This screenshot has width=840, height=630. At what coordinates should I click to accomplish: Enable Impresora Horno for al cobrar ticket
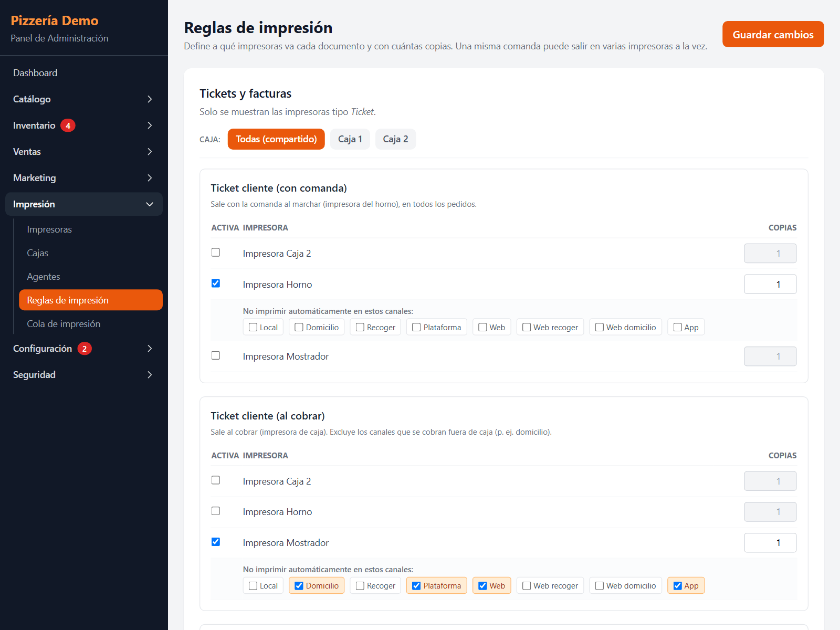point(216,511)
